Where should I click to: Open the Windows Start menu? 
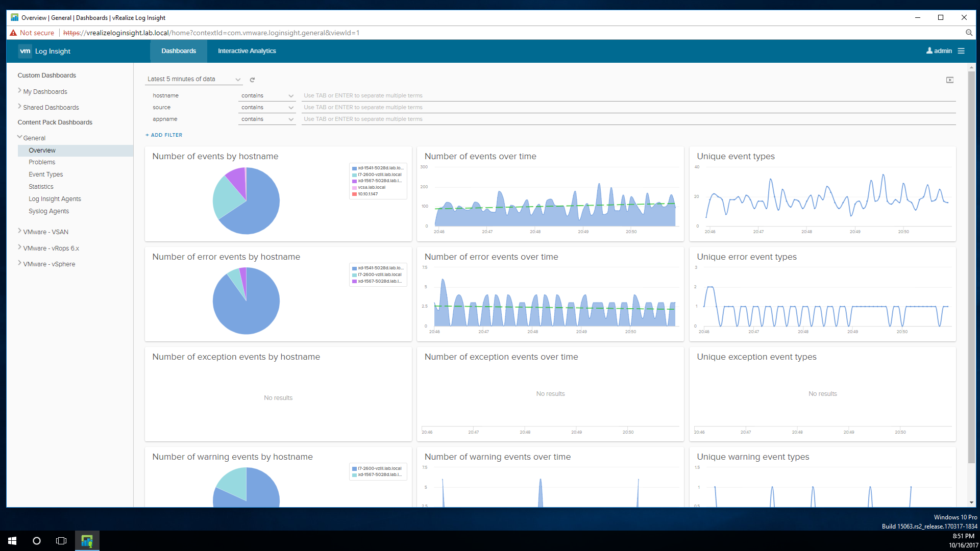coord(12,541)
